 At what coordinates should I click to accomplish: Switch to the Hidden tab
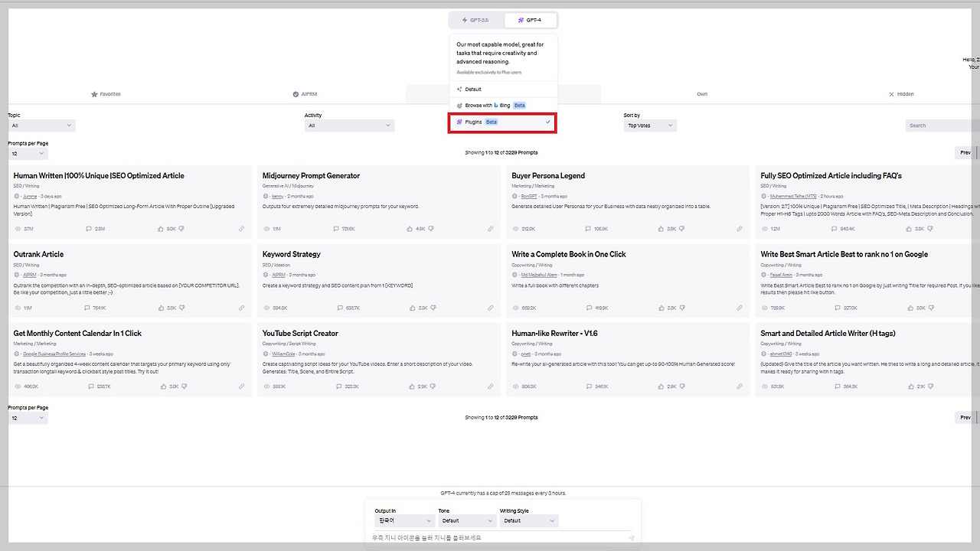[901, 94]
